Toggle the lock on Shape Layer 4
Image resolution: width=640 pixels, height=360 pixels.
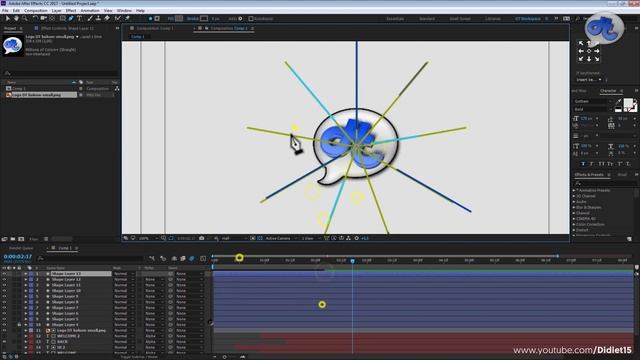pos(19,324)
